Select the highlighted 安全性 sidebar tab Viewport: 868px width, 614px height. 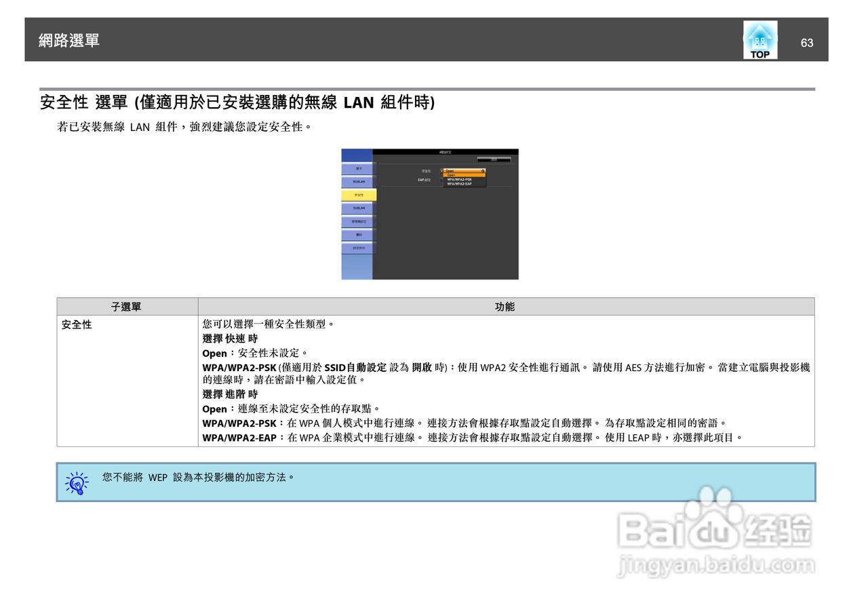(x=359, y=195)
